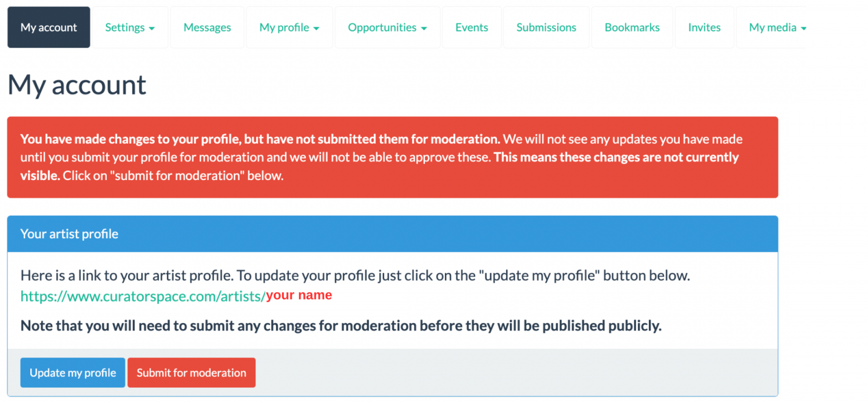The height and width of the screenshot is (403, 868).
Task: Click the caret arrow next to My media
Action: click(x=803, y=29)
